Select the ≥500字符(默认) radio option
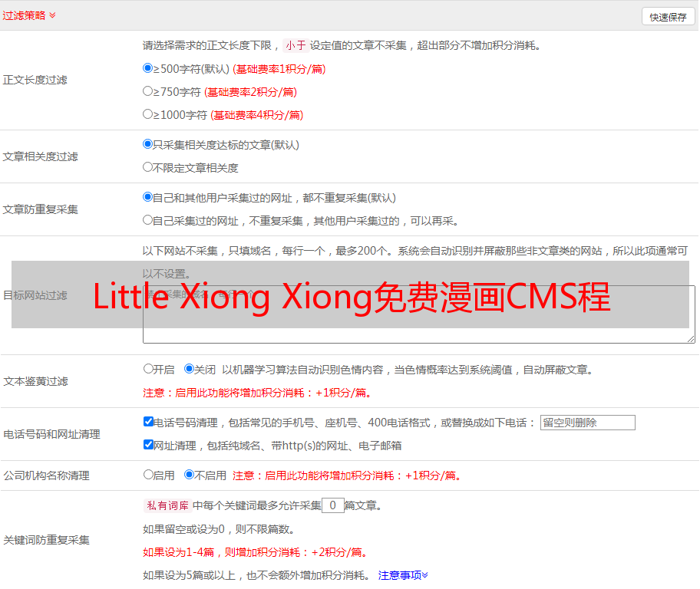The image size is (700, 589). pos(148,68)
